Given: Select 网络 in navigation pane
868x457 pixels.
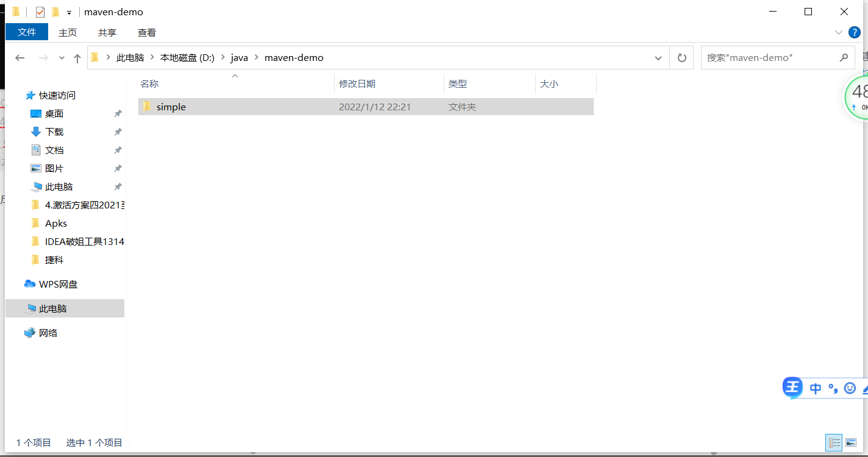Looking at the screenshot, I should (48, 333).
